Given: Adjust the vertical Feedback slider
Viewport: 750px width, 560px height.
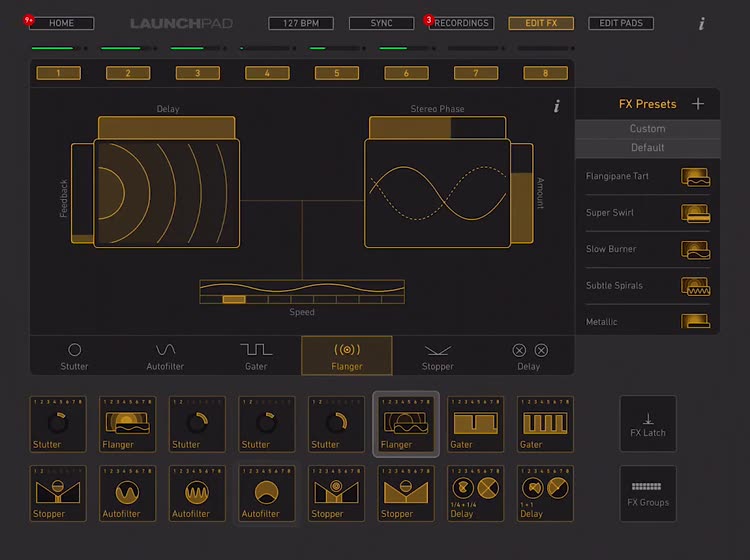Looking at the screenshot, I should coord(82,193).
